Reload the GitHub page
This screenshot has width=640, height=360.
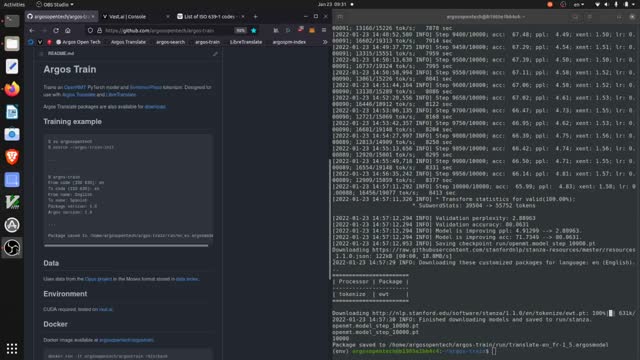(56, 30)
